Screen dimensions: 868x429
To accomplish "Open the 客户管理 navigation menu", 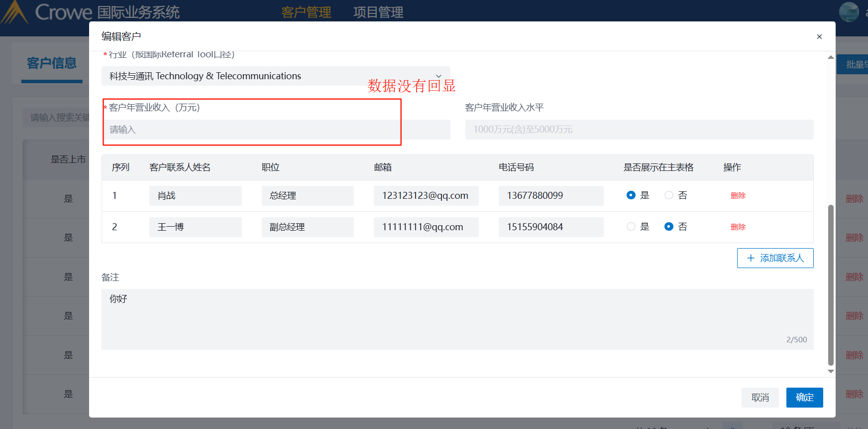I will pyautogui.click(x=306, y=12).
